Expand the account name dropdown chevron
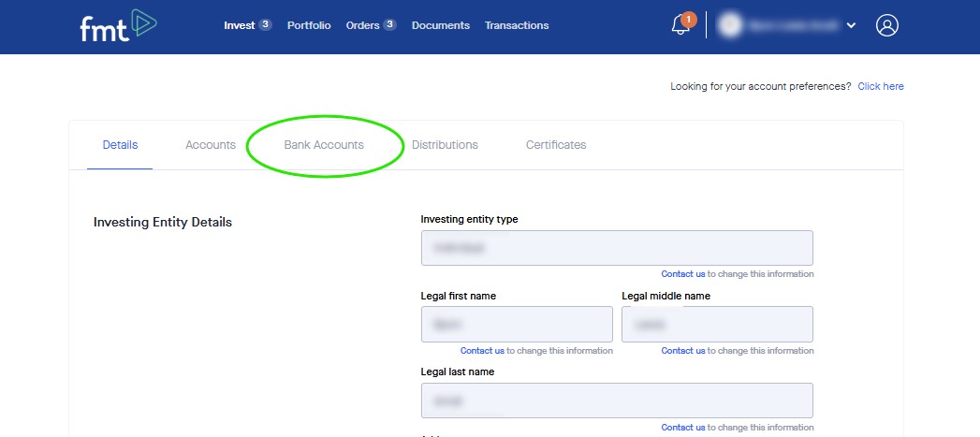Image resolution: width=980 pixels, height=437 pixels. pos(851,25)
